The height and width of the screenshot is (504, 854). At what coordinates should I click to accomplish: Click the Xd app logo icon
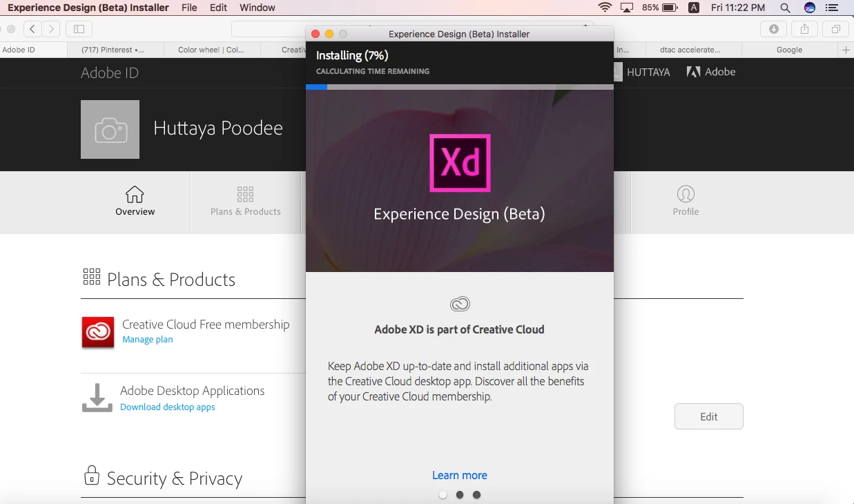point(460,163)
